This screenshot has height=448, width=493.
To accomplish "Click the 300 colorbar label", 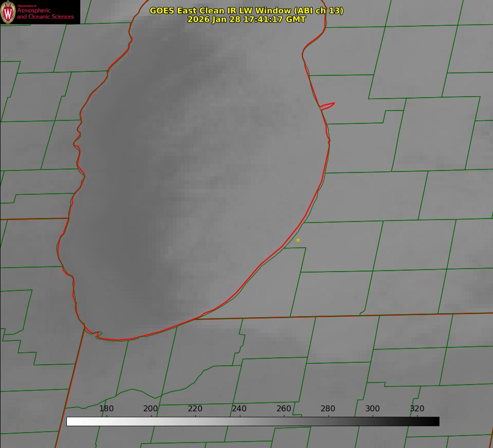I will 373,408.
